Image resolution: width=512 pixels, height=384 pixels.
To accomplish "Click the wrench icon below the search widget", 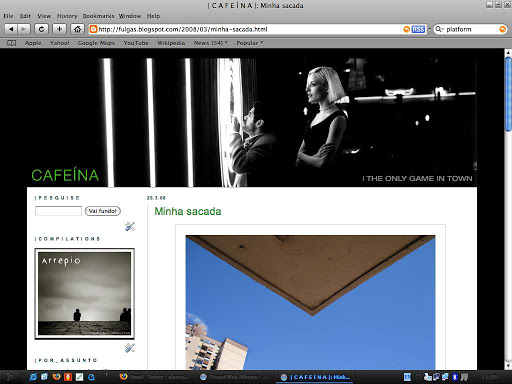I will click(x=130, y=227).
